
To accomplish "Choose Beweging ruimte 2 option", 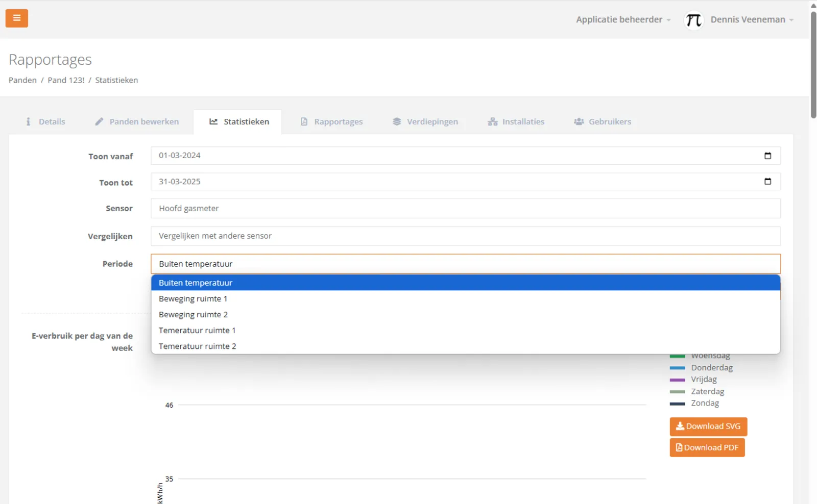I will pos(465,314).
